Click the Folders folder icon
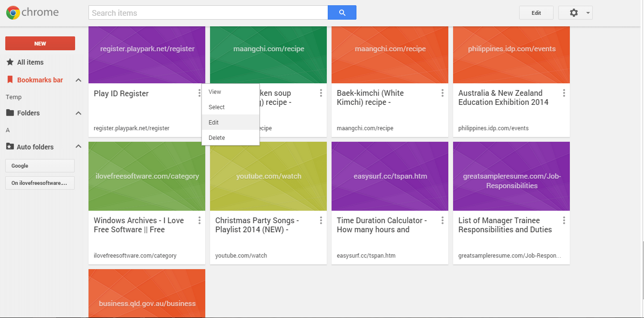The height and width of the screenshot is (318, 644). coord(10,113)
